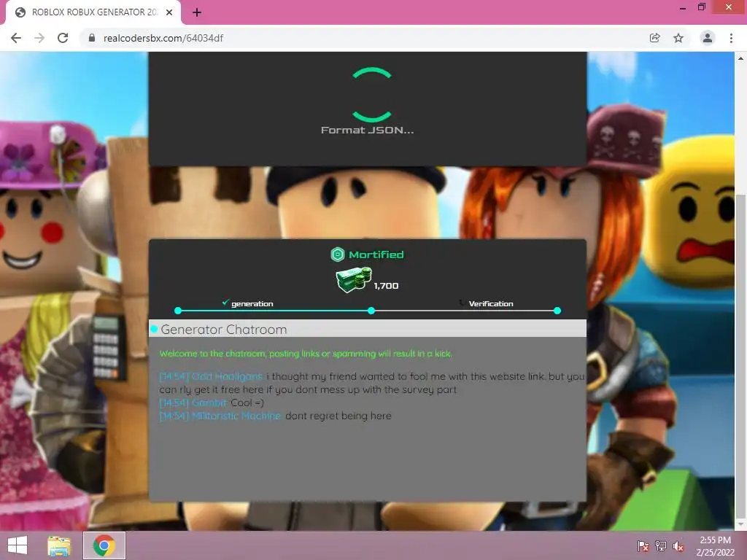Click the green loading spinner
The width and height of the screenshot is (747, 560).
[x=371, y=94]
